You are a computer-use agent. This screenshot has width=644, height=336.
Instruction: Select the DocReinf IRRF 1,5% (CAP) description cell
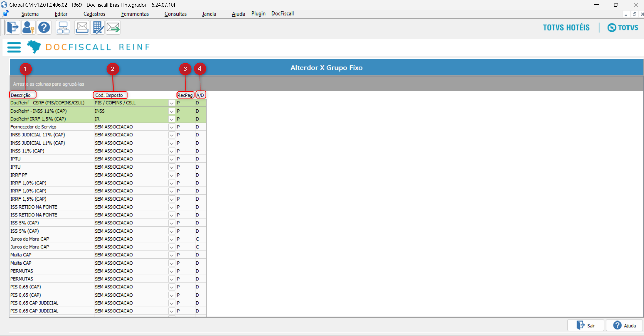pyautogui.click(x=52, y=119)
